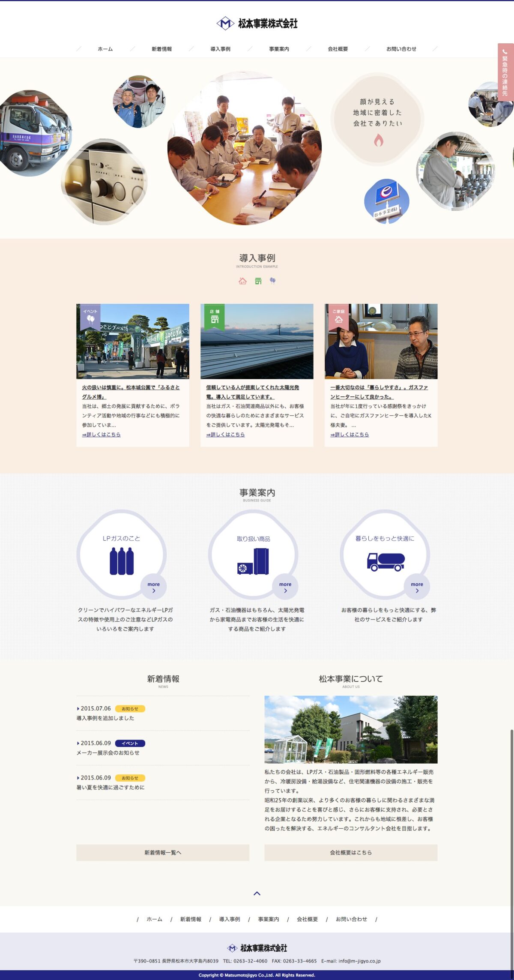514x980 pixels.
Task: Open the couple interview photo
Action: pos(381,342)
